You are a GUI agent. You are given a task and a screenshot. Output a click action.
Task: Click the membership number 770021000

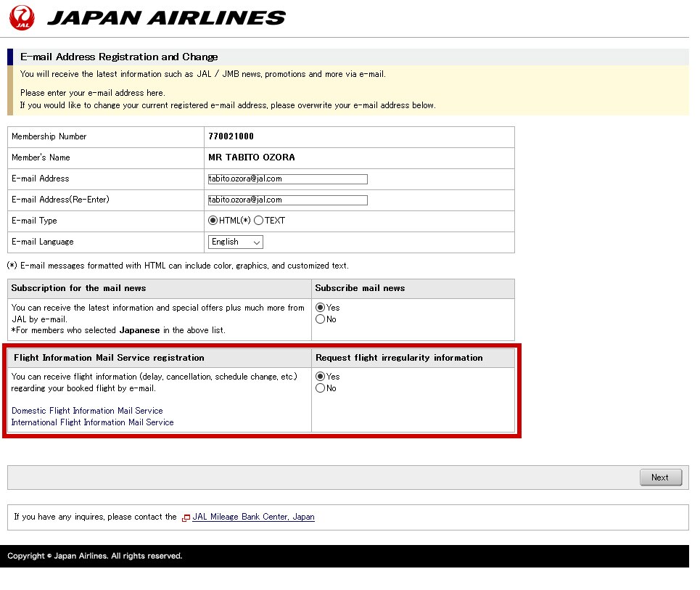(231, 136)
